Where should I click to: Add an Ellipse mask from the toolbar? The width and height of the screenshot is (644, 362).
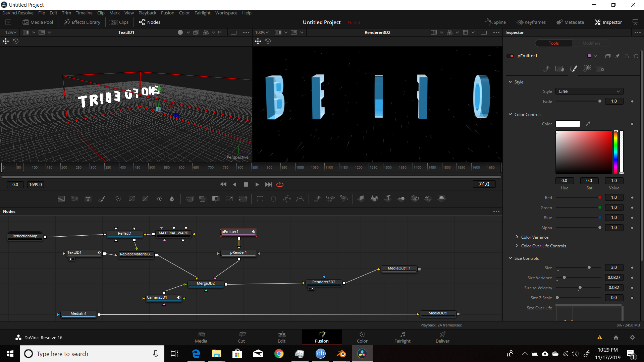(x=273, y=199)
